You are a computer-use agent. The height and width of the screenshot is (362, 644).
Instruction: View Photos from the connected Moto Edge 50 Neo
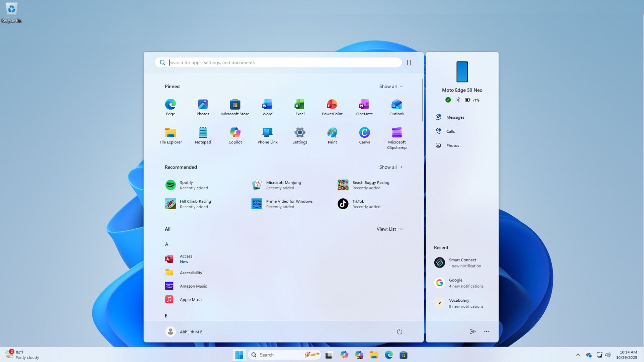[x=453, y=145]
